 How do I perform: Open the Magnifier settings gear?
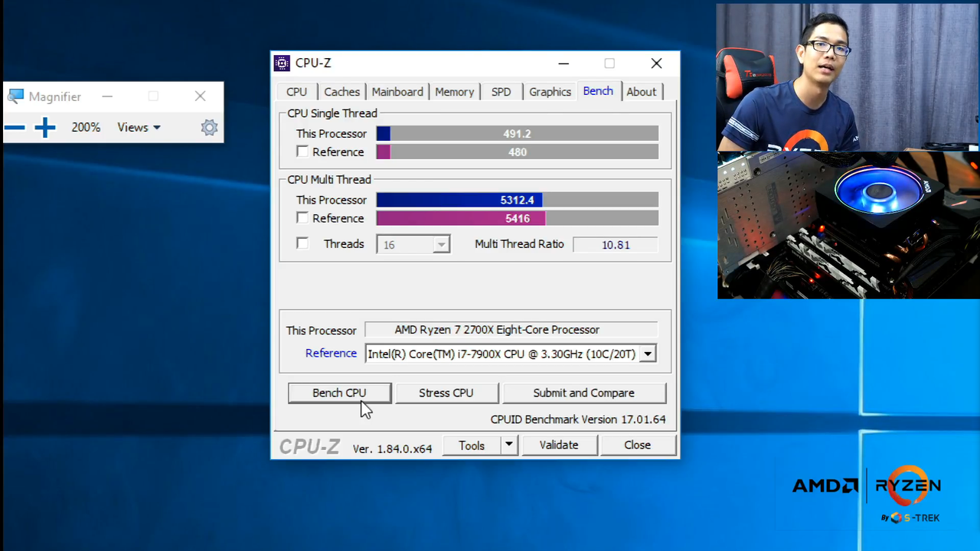pyautogui.click(x=209, y=127)
